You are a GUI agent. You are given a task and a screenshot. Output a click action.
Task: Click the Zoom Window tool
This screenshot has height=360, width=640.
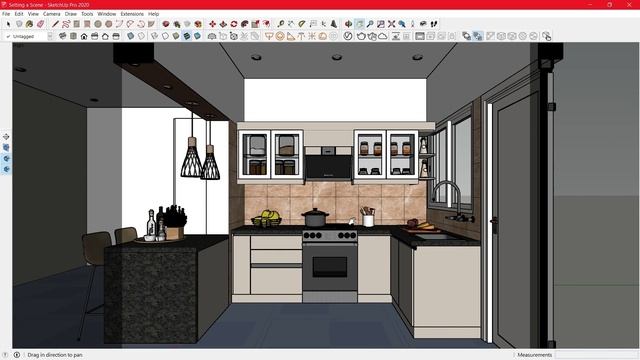pyautogui.click(x=380, y=24)
